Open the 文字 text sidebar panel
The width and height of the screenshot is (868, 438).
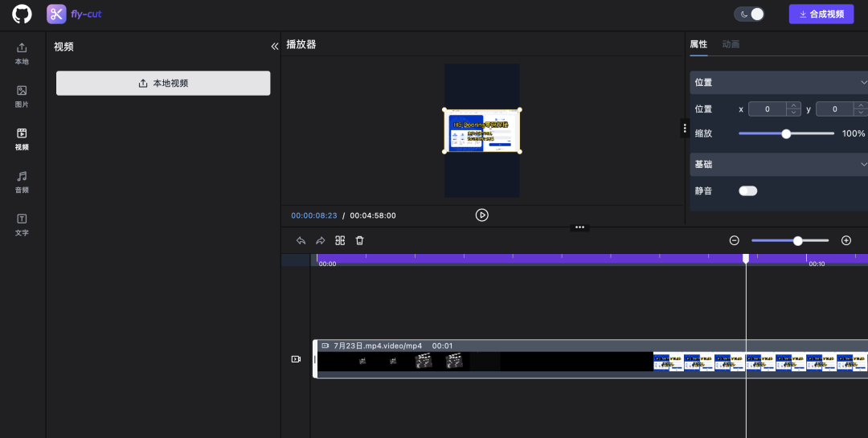(22, 225)
